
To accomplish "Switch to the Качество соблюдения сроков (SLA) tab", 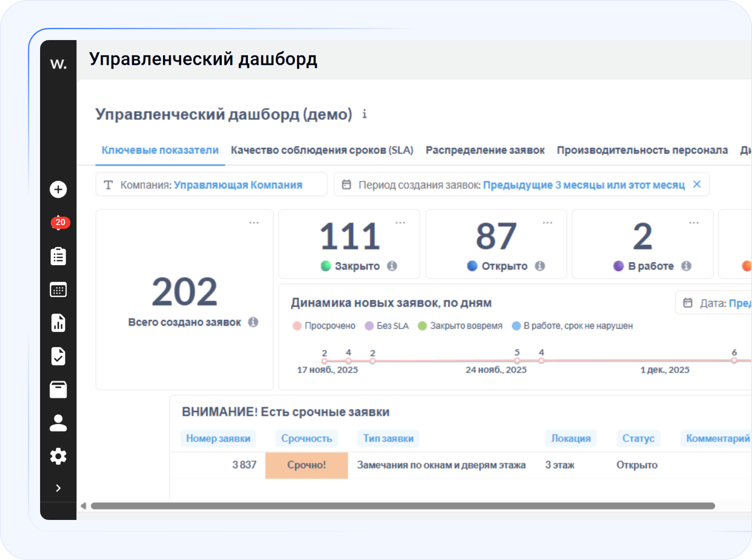I will tap(322, 150).
